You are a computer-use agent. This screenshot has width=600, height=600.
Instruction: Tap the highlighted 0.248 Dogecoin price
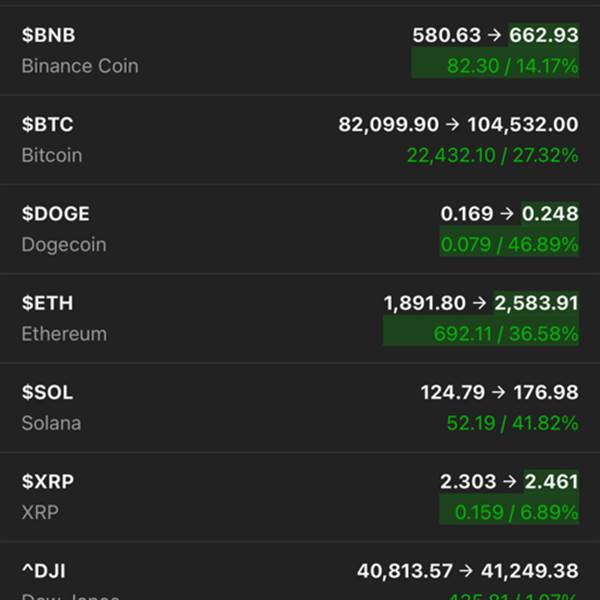550,214
